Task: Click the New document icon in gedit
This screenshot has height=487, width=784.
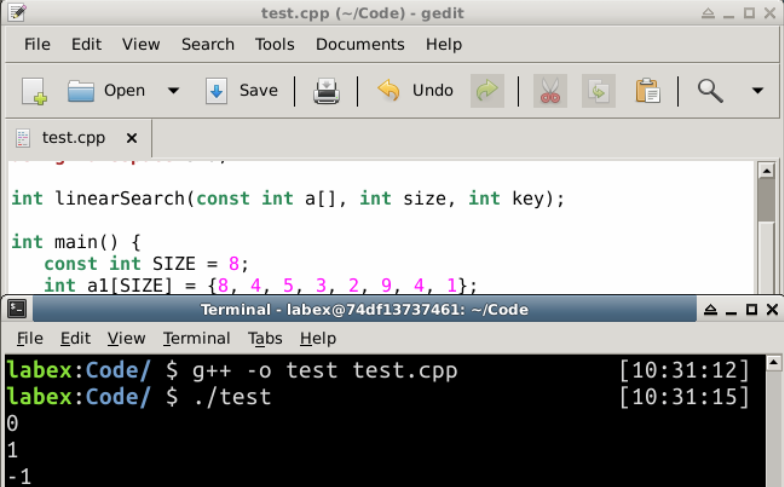Action: click(34, 91)
